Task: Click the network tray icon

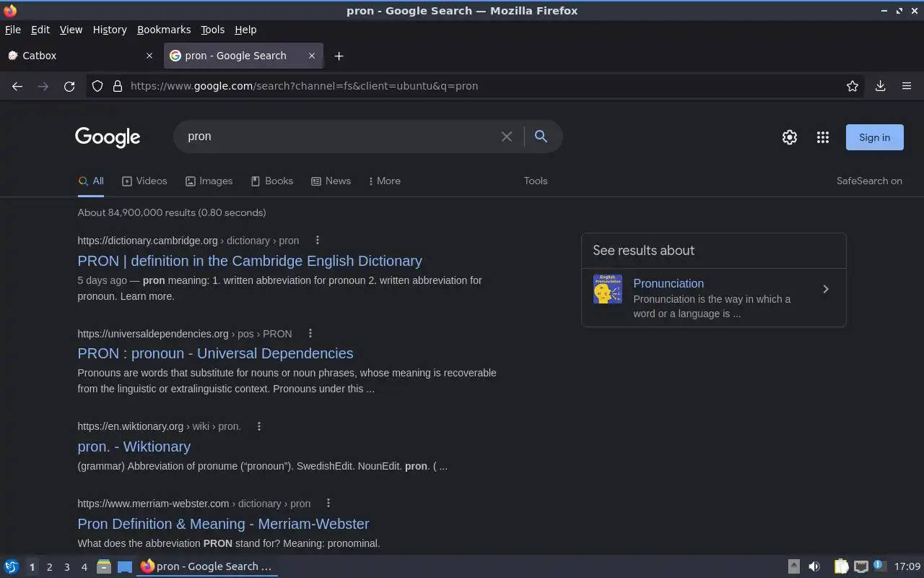Action: (860, 566)
